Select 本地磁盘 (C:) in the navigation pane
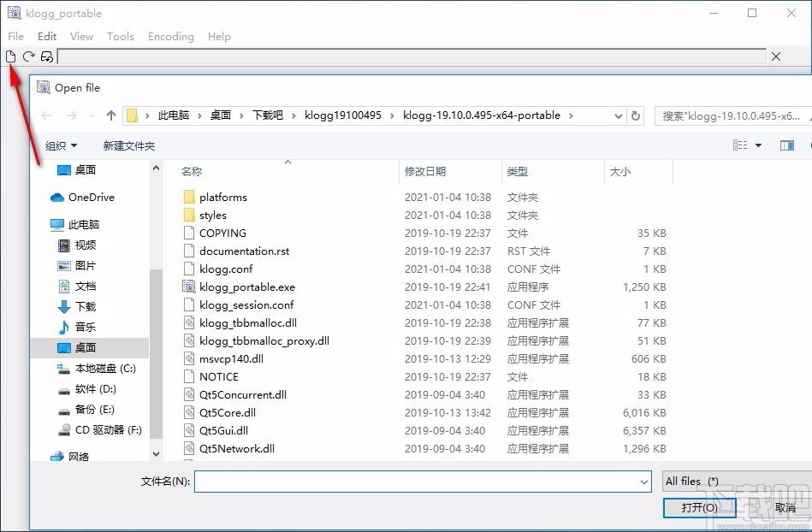 tap(97, 369)
